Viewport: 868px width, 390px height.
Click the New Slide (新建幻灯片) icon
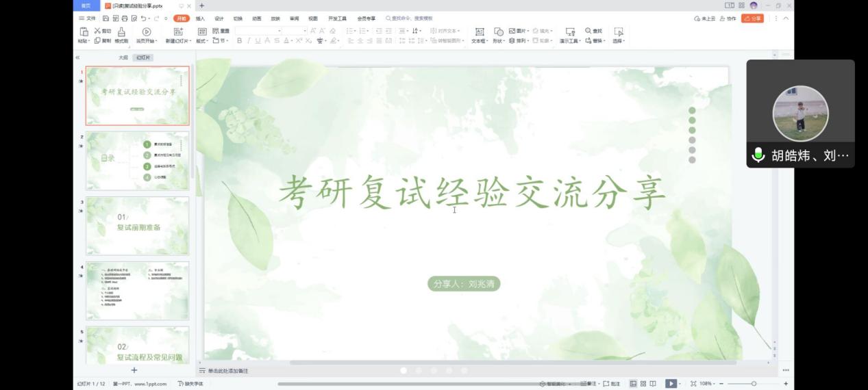pyautogui.click(x=178, y=32)
